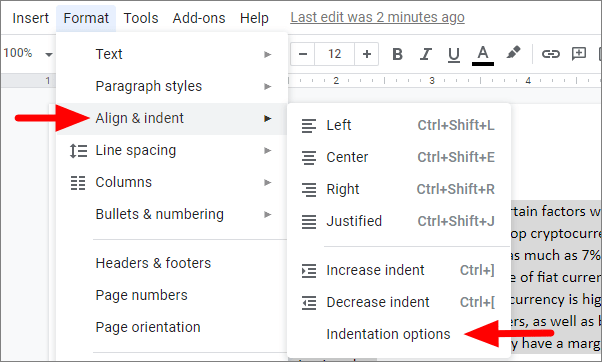
Task: Increase font size with plus button
Action: click(x=367, y=54)
